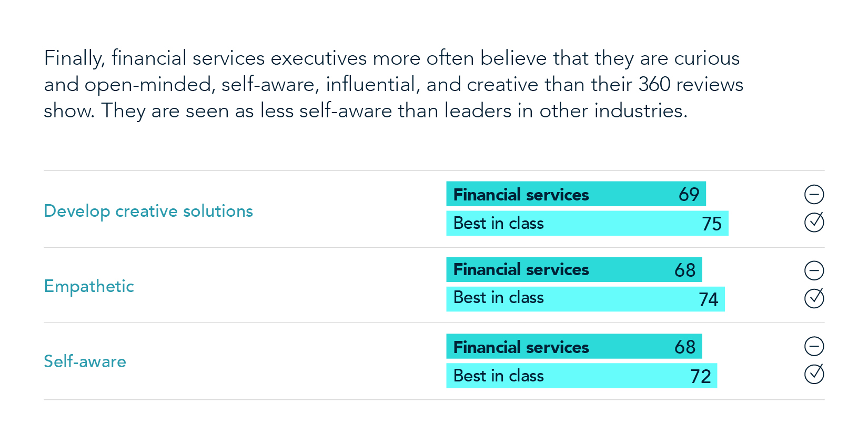Click Financial services label in Develop creative solutions row

click(521, 195)
